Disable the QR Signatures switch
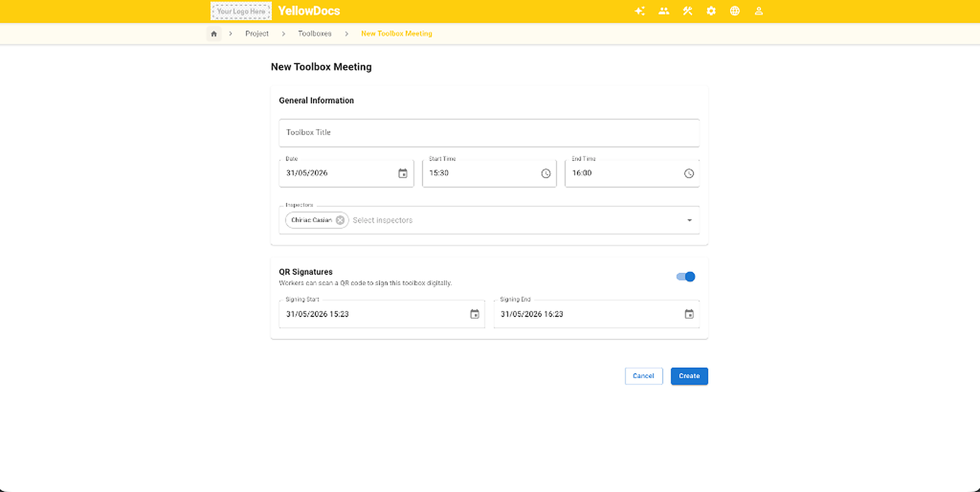 coord(686,277)
